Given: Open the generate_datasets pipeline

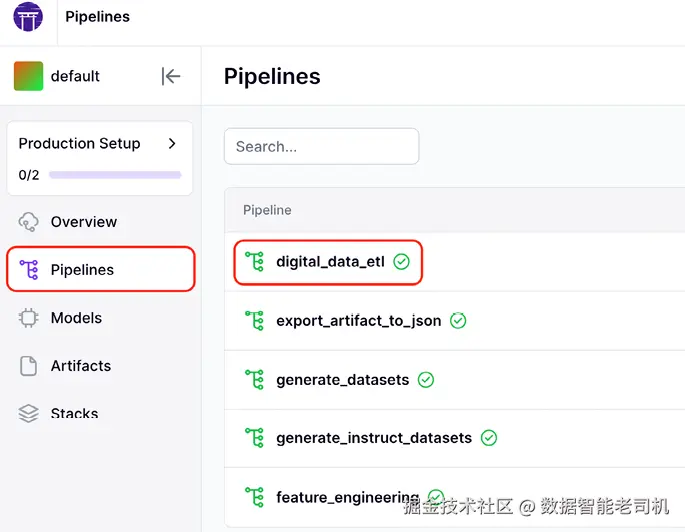Looking at the screenshot, I should click(x=342, y=380).
